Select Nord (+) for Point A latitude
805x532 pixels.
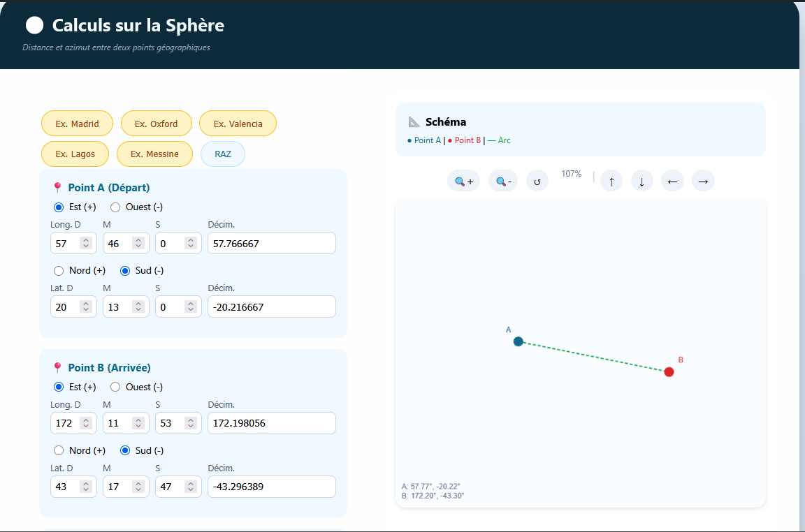59,271
